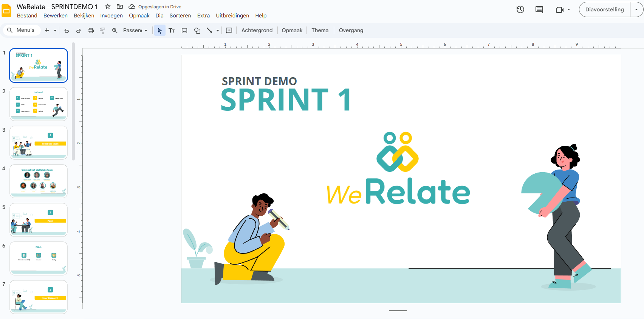Open version history clock icon
This screenshot has height=319, width=644.
(x=520, y=10)
